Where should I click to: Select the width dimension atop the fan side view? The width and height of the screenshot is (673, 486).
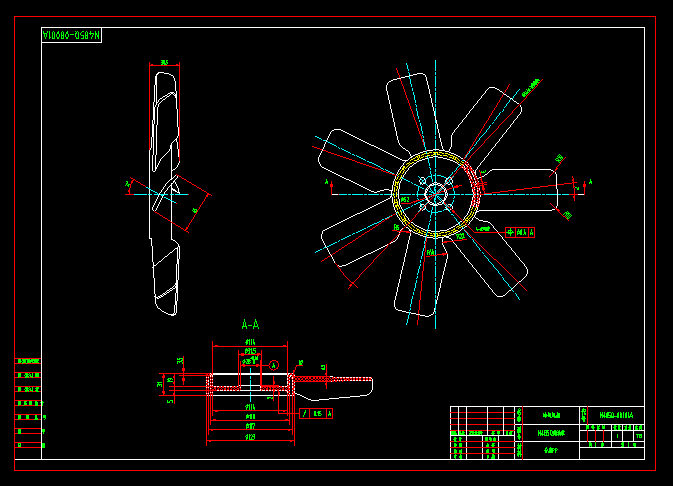(x=164, y=63)
